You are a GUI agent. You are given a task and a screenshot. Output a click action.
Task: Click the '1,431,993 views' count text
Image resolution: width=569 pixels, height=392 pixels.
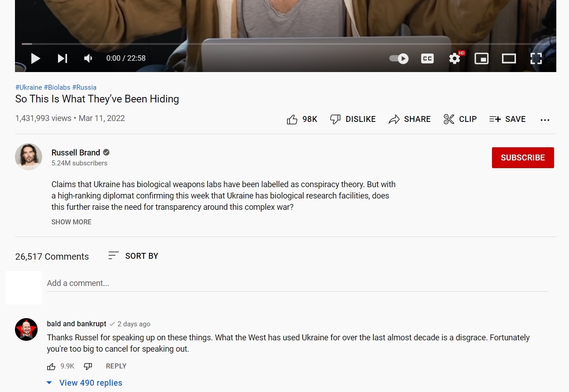click(x=43, y=118)
